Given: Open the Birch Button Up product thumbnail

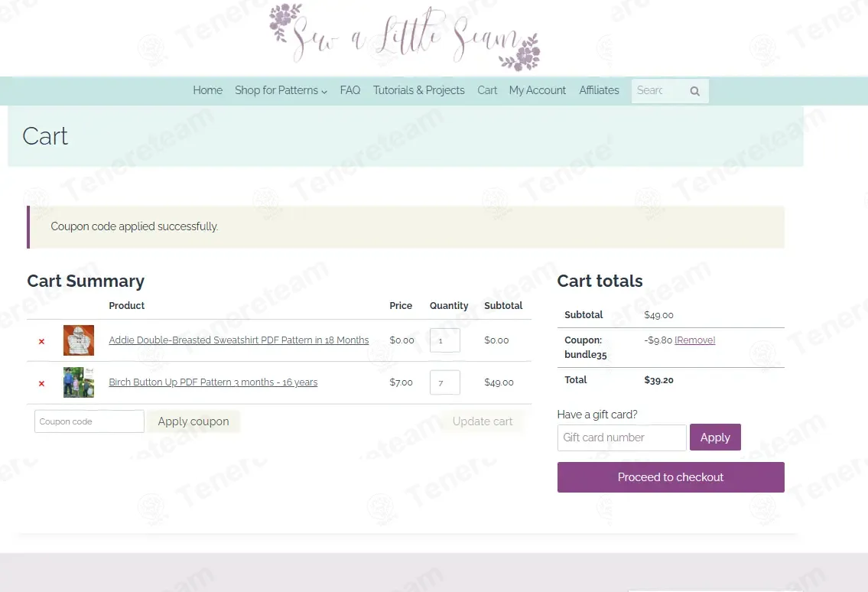Looking at the screenshot, I should click(x=79, y=382).
